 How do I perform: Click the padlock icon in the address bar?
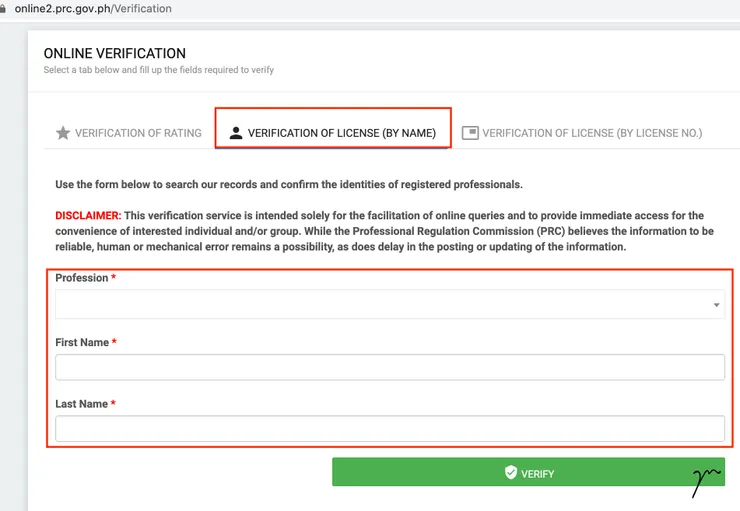(x=5, y=8)
